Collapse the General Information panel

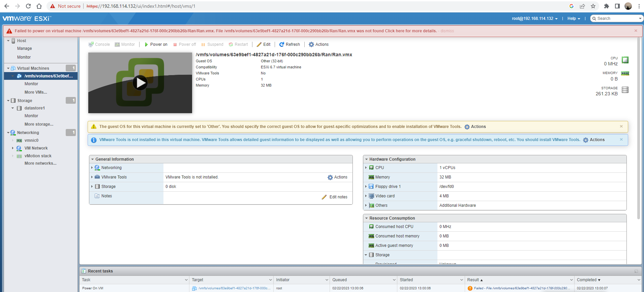click(x=92, y=159)
